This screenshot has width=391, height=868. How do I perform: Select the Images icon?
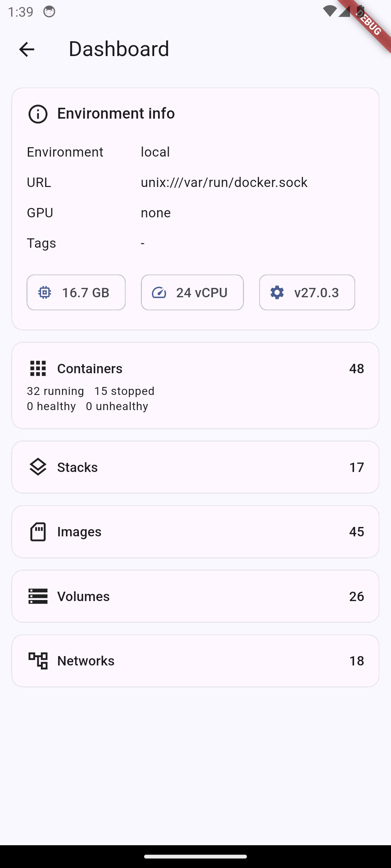coord(38,531)
